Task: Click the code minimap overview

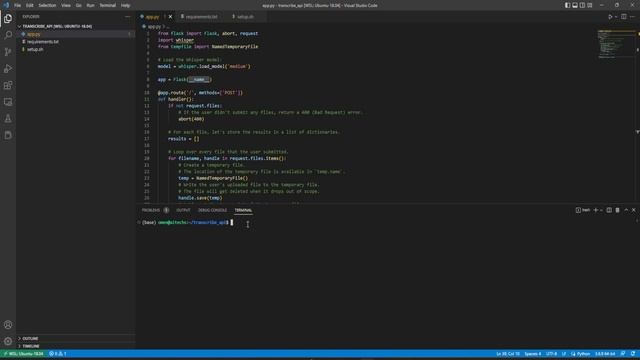Action: click(x=616, y=44)
